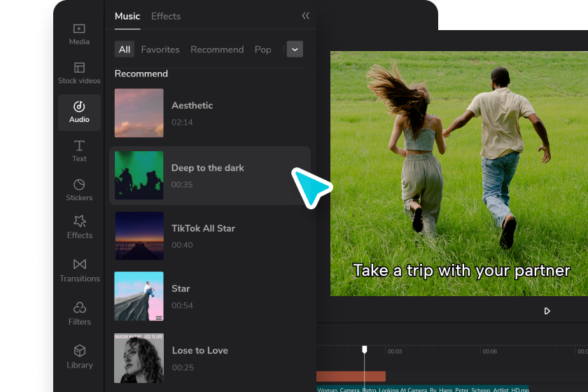Screen dimensions: 588x392
Task: Show the Pop music category
Action: tap(263, 50)
